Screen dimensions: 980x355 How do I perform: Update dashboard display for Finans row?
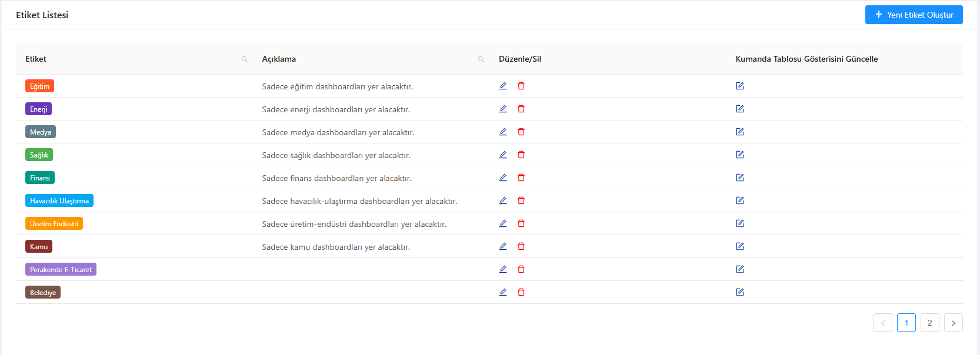point(740,177)
